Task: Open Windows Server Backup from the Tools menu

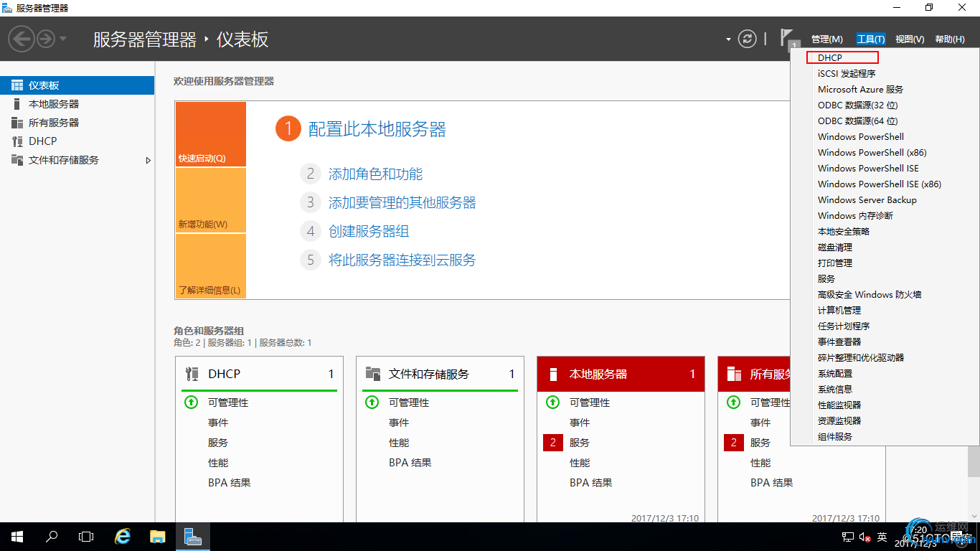Action: [x=867, y=199]
